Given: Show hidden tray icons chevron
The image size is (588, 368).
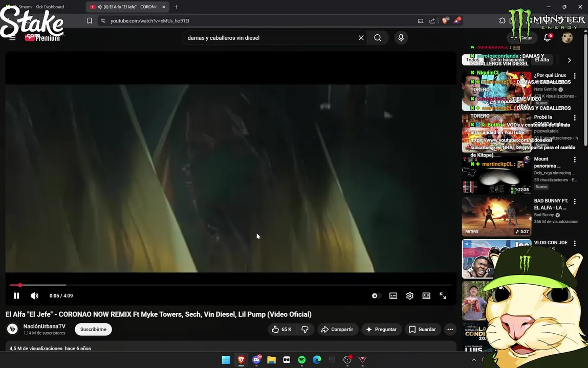Looking at the screenshot, I should [x=474, y=360].
